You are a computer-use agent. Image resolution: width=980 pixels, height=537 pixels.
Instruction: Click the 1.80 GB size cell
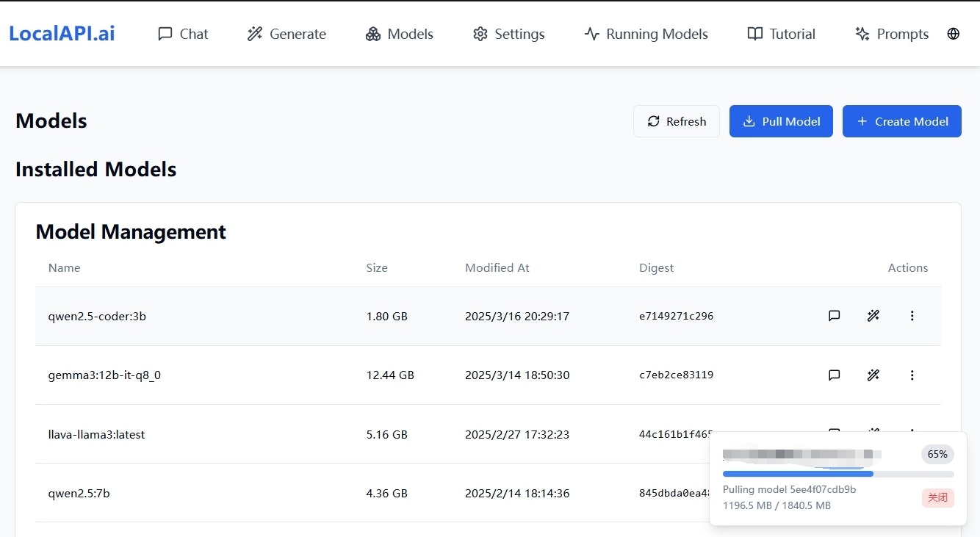pos(387,317)
